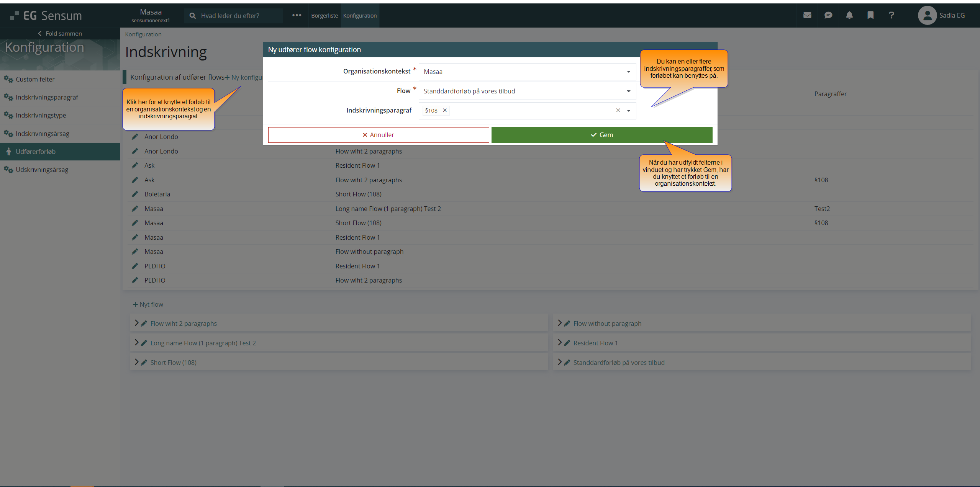
Task: Open the chat messages icon
Action: click(828, 15)
